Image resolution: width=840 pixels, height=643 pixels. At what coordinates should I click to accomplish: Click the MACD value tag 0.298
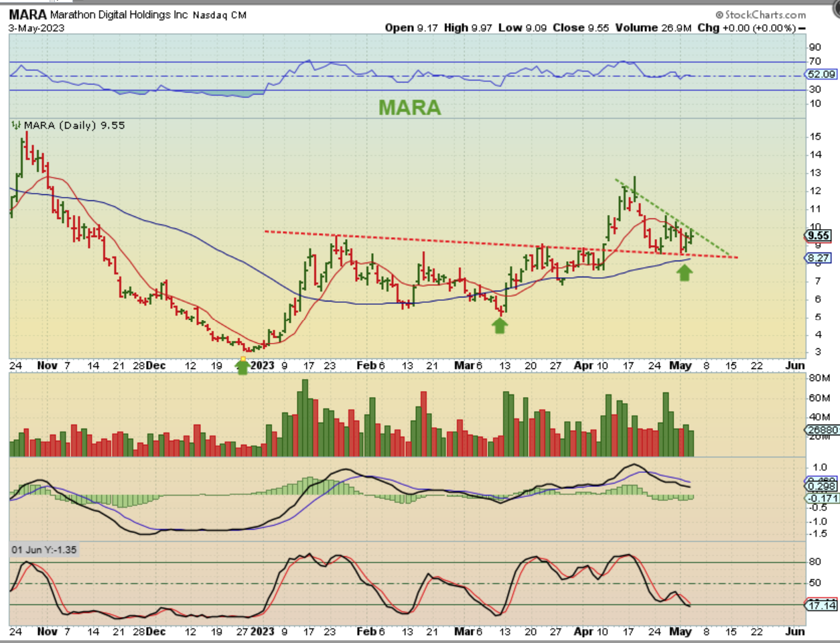[x=821, y=486]
